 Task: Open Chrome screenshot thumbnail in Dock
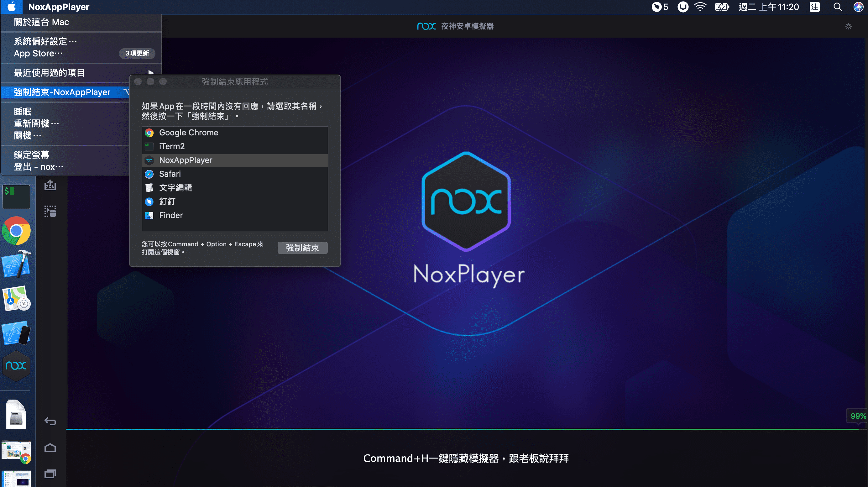(16, 452)
